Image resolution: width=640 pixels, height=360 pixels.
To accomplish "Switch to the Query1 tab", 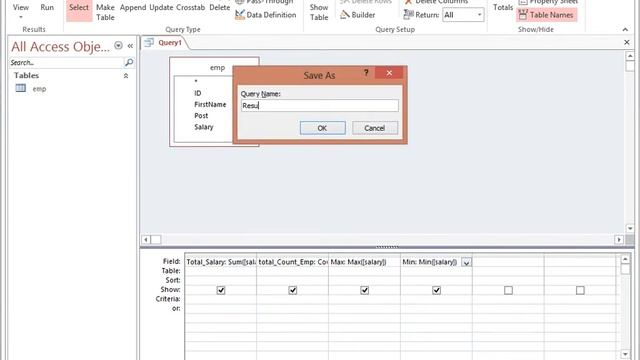I will tap(169, 42).
